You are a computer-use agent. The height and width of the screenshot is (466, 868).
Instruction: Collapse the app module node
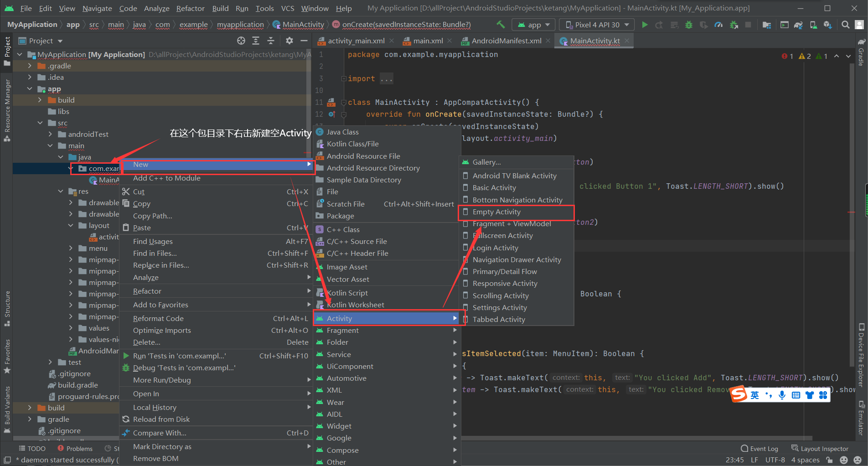tap(30, 88)
